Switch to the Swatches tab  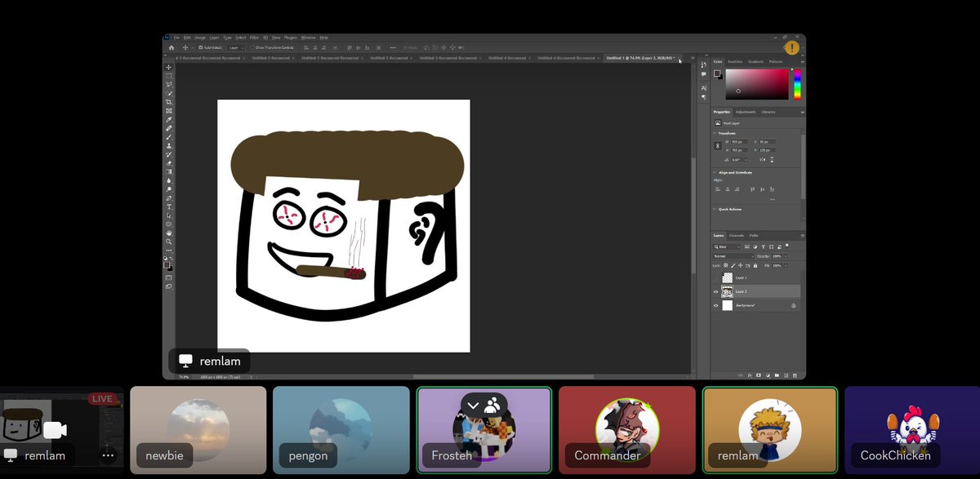point(735,62)
